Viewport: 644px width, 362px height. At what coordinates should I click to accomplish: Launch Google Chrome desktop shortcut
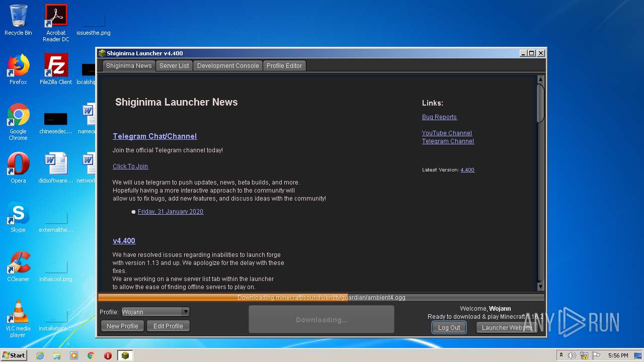click(x=18, y=122)
